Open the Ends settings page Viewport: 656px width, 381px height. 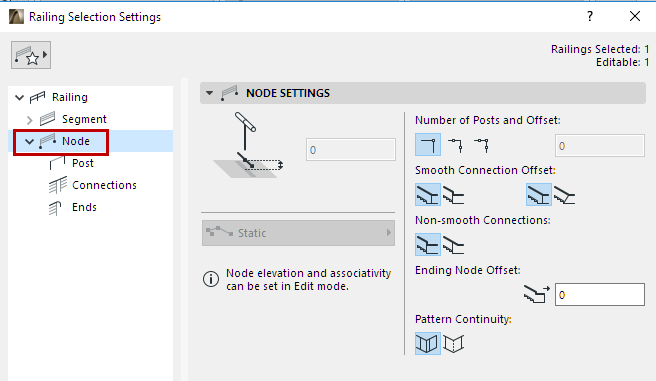tap(84, 207)
